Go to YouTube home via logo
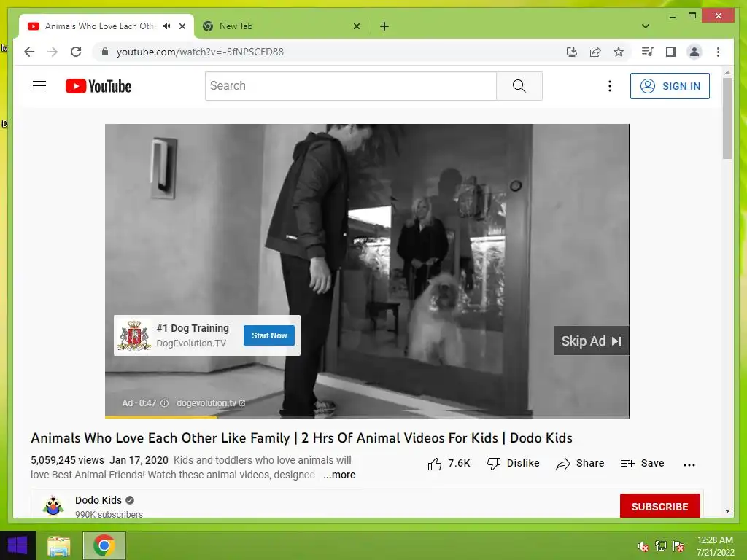The height and width of the screenshot is (560, 747). 98,86
